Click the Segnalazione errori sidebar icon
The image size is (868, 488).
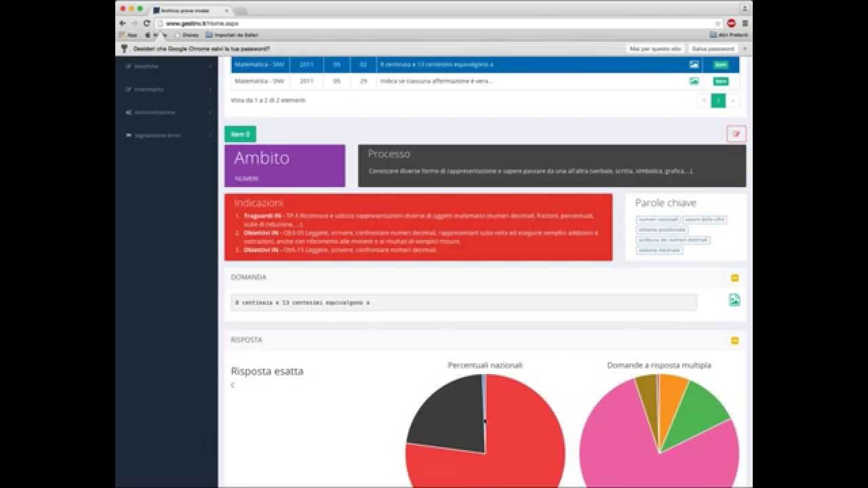[x=128, y=136]
